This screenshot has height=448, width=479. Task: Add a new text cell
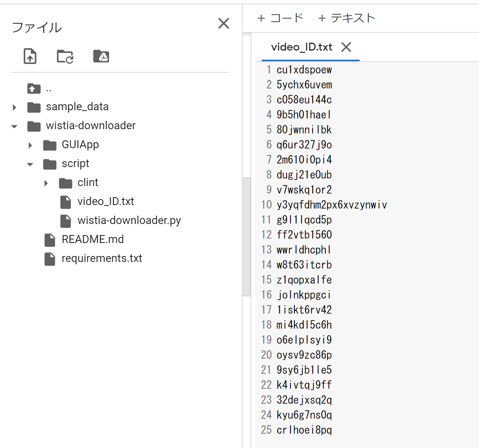pyautogui.click(x=346, y=18)
